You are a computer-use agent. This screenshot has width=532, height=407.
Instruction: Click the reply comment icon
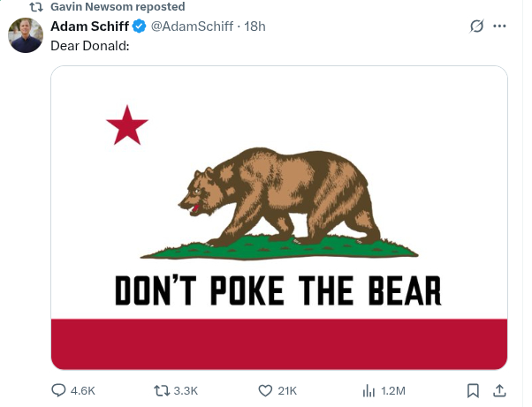pos(59,390)
